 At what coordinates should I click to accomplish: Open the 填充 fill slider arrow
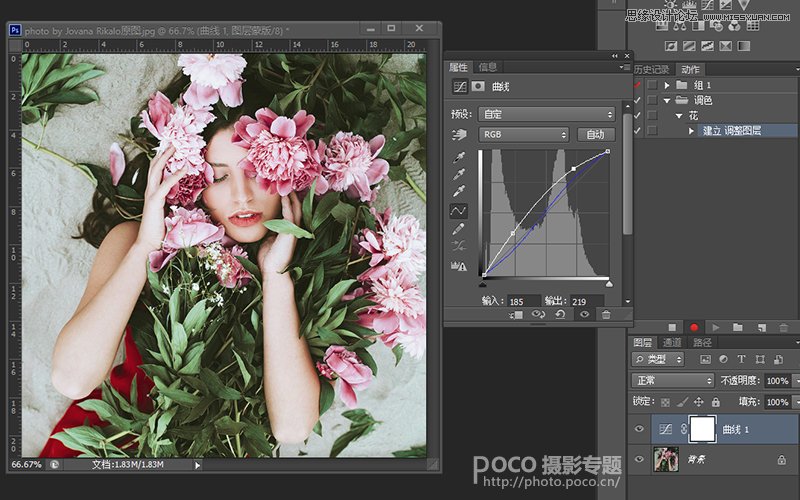(x=796, y=402)
